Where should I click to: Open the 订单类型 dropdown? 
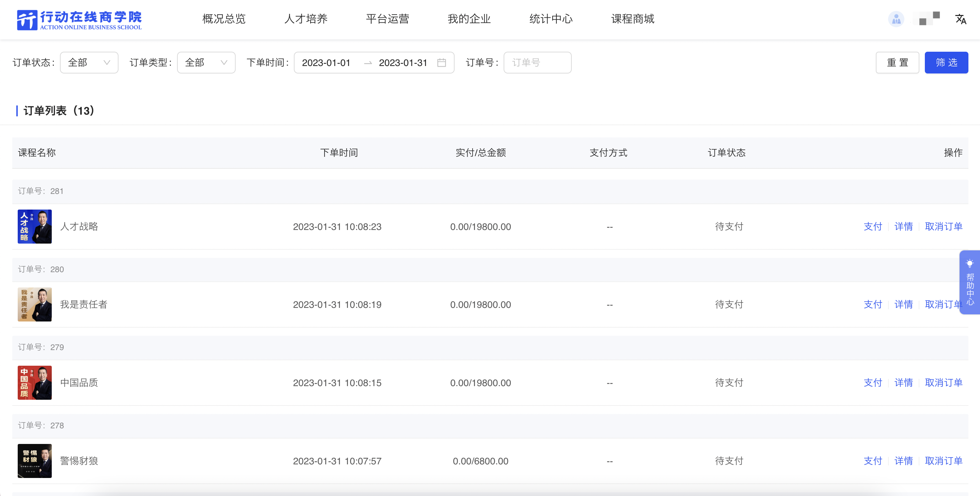[206, 62]
